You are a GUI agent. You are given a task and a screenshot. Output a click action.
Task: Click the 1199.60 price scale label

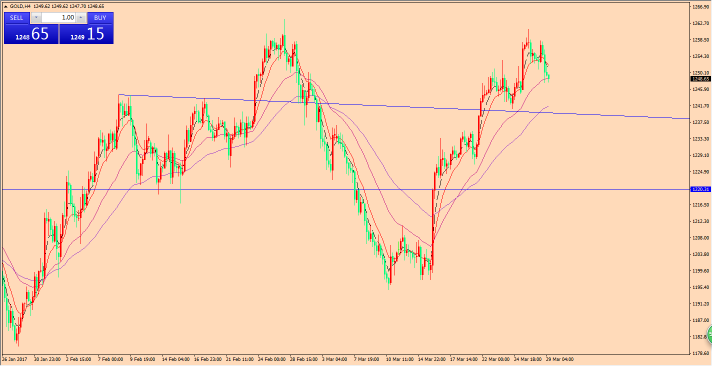(x=700, y=271)
